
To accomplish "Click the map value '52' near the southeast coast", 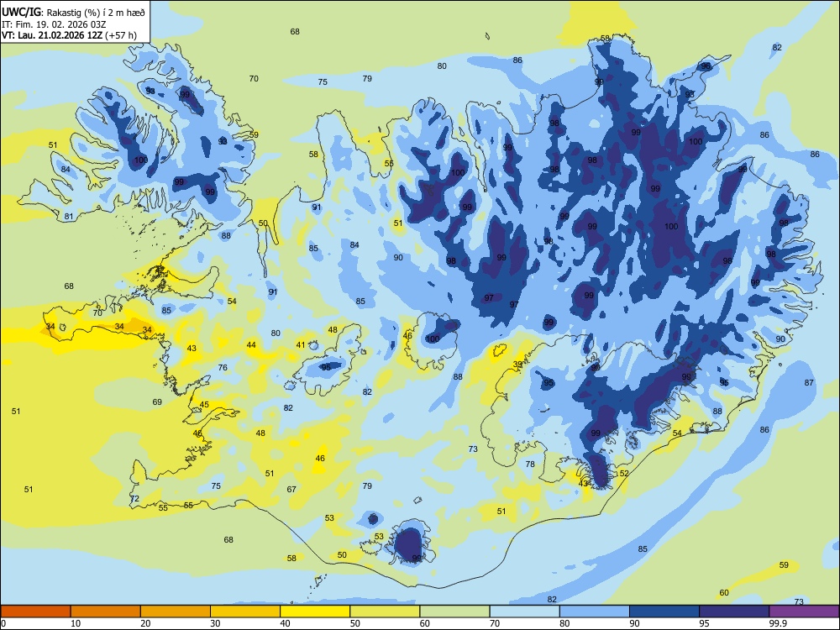I will click(624, 474).
